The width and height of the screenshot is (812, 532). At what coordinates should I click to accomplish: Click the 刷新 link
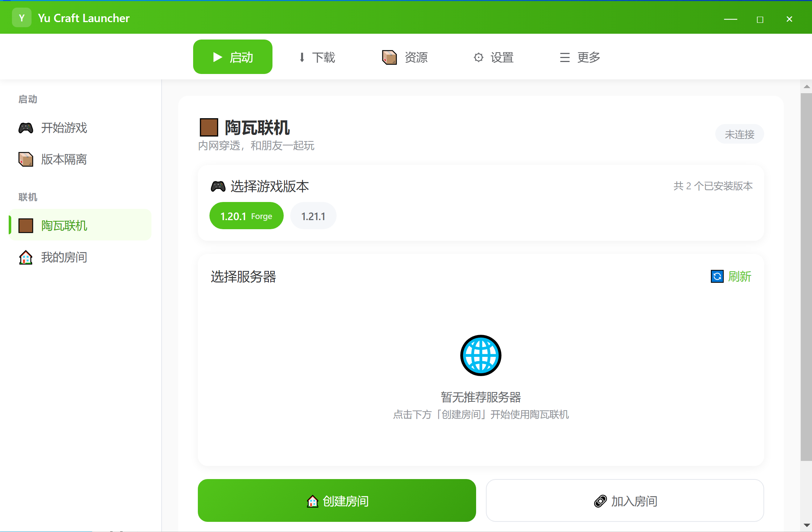[740, 276]
